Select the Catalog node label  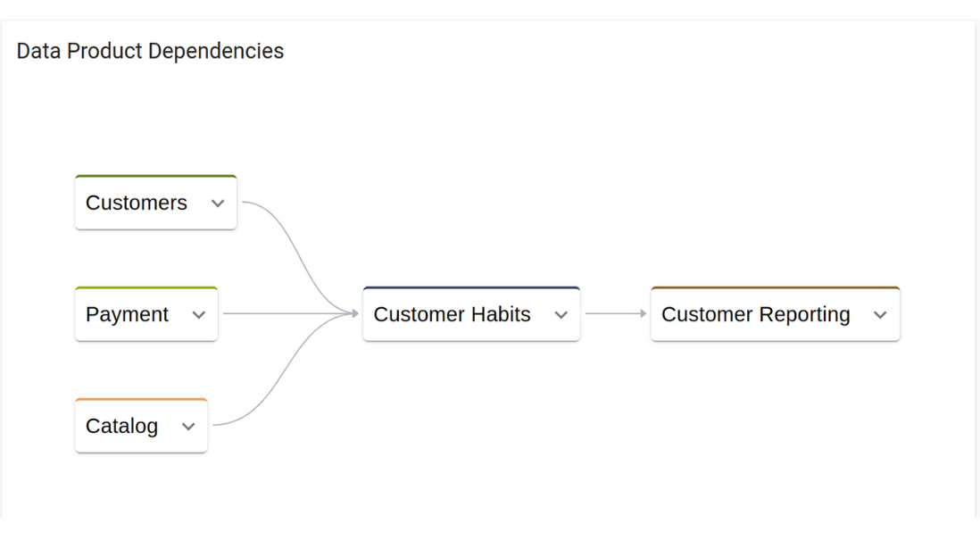122,427
